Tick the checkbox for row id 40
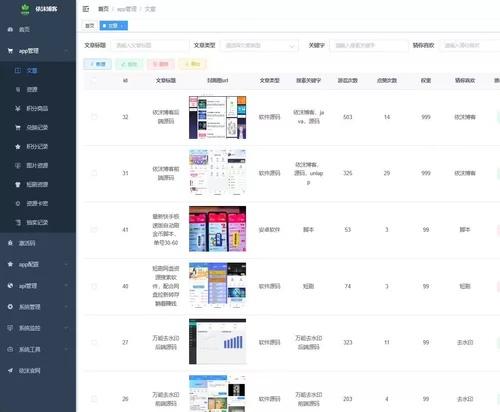The image size is (500, 412). (94, 286)
